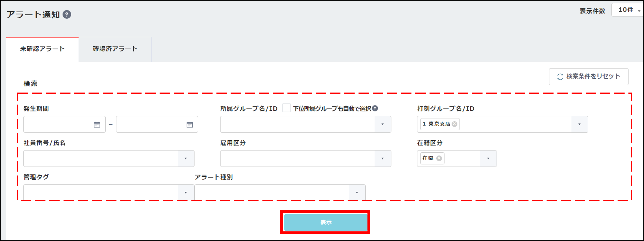Image resolution: width=644 pixels, height=241 pixels.
Task: Remove the 在職 tag from 在籍区分
Action: pyautogui.click(x=439, y=158)
